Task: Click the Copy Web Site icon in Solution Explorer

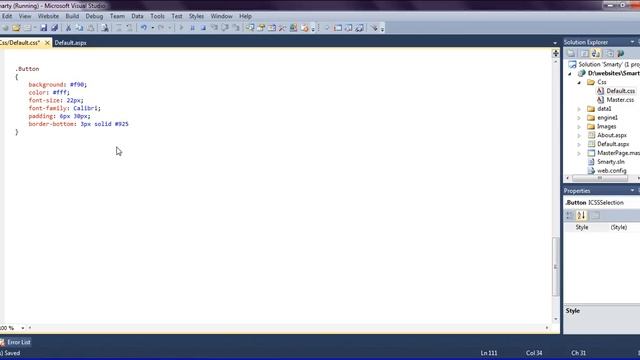Action: [609, 53]
